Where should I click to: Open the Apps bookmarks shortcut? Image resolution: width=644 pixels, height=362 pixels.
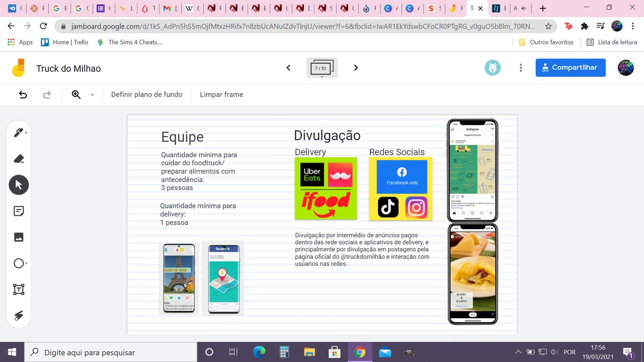pos(20,42)
